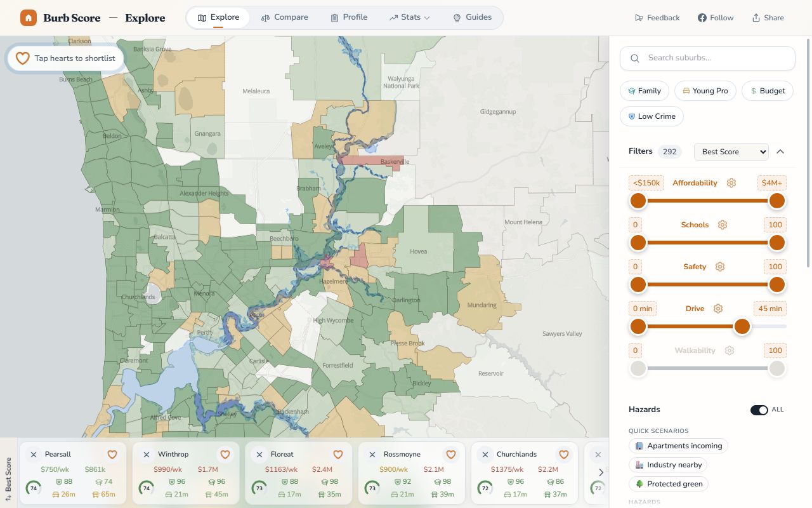Screen dimensions: 812x508
Task: Open Drive settings gear
Action: coord(718,309)
